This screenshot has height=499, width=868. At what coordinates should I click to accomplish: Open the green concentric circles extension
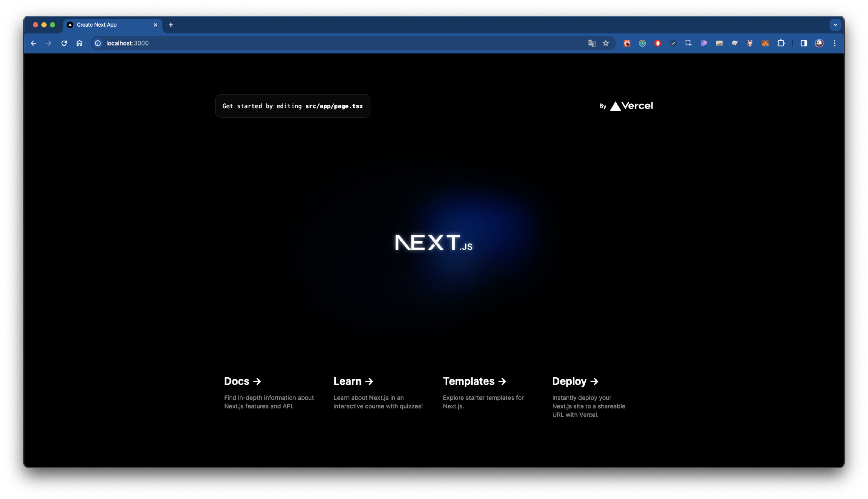coord(642,43)
